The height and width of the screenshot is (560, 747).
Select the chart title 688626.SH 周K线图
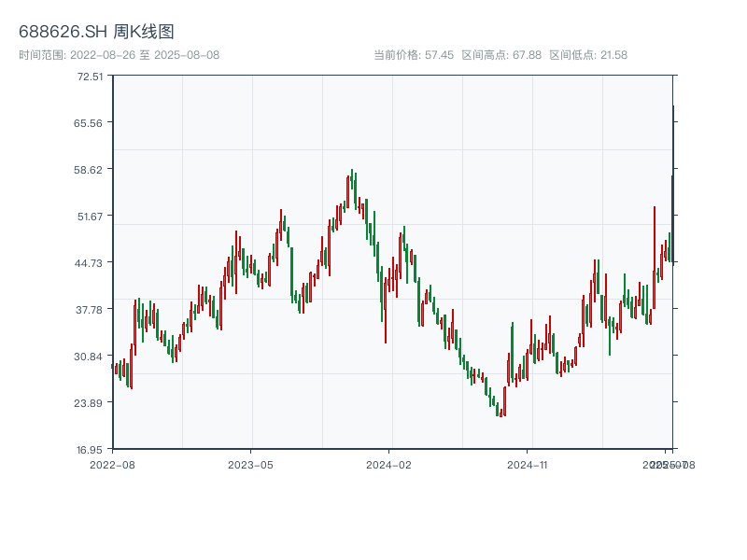96,32
